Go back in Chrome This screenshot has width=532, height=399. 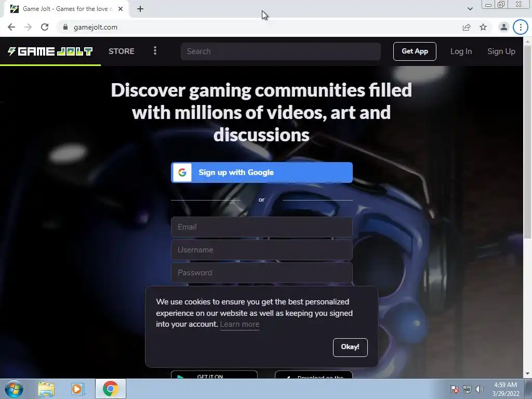pos(11,27)
